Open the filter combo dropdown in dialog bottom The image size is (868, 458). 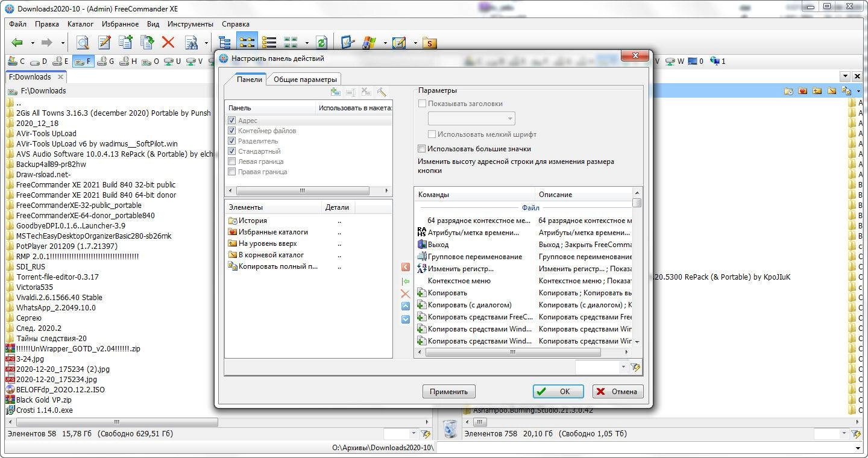(623, 367)
